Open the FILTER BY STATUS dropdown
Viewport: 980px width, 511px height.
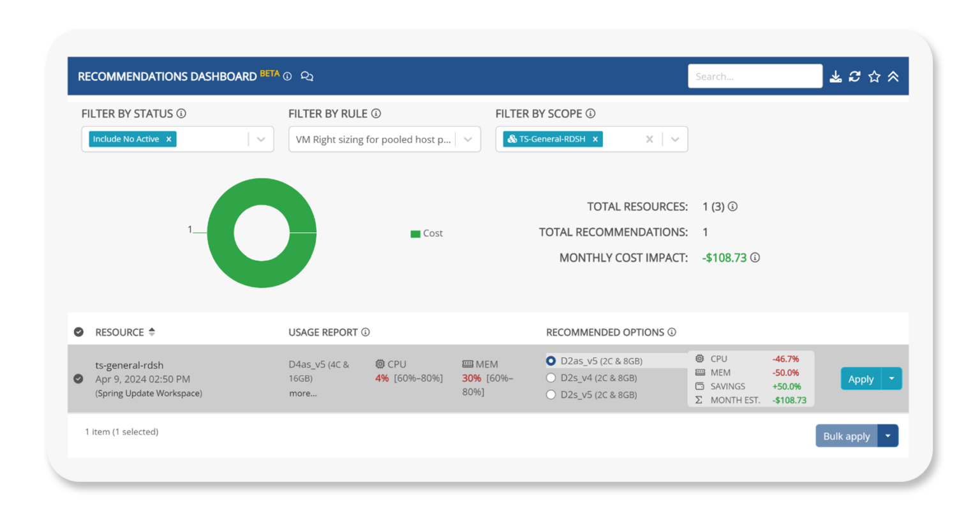tap(262, 139)
